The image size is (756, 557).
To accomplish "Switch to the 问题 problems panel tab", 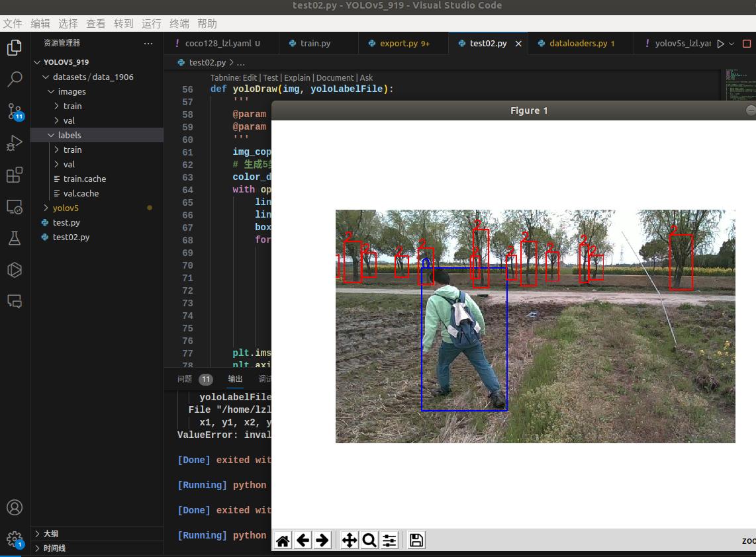I will pos(185,379).
